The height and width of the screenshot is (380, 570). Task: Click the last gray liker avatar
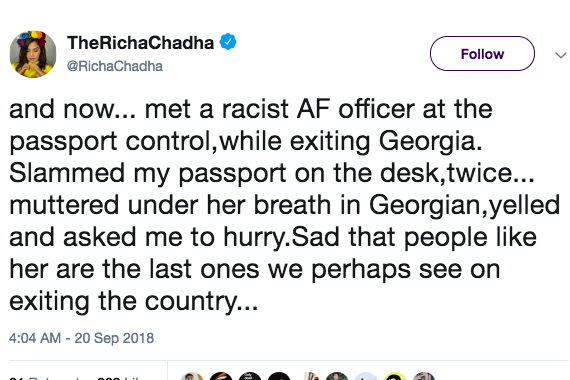pyautogui.click(x=425, y=376)
